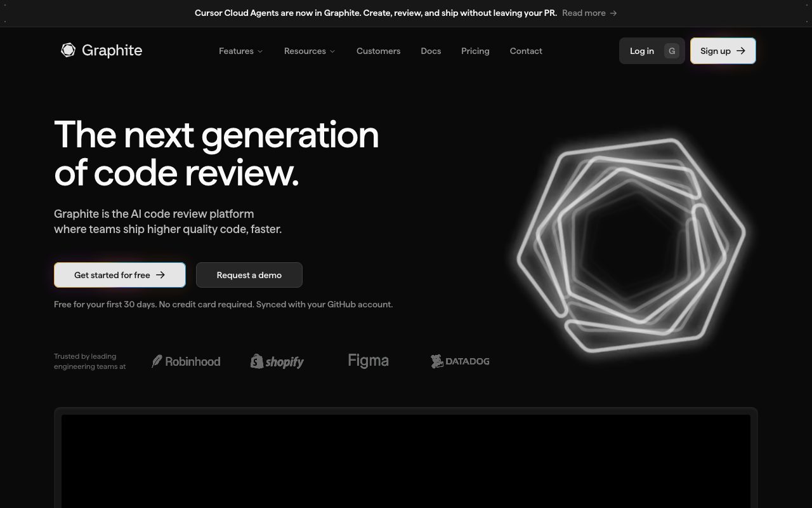Open the Customers page

click(378, 51)
